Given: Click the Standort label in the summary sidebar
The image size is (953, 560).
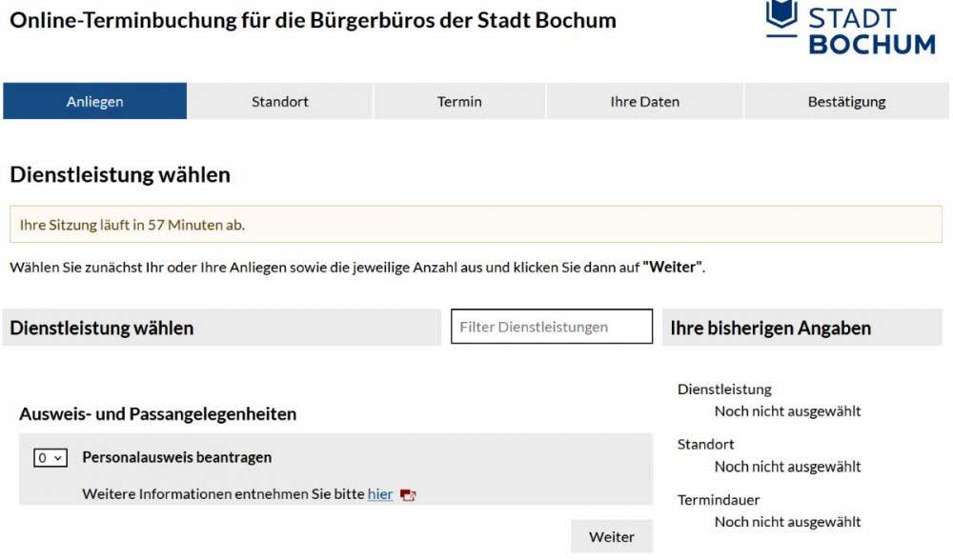Looking at the screenshot, I should pos(706,445).
